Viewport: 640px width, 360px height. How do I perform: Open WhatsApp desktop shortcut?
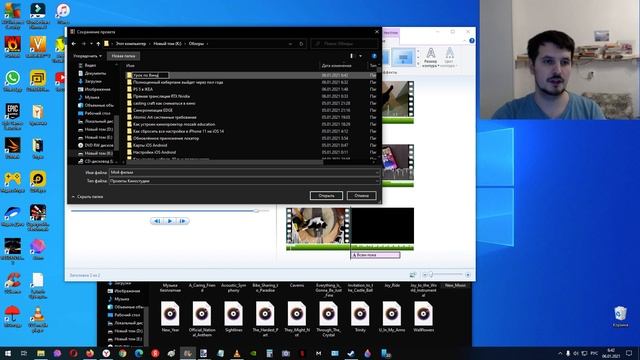click(13, 81)
